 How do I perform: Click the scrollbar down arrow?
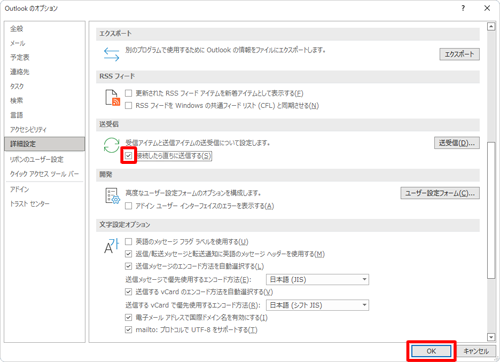[491, 337]
